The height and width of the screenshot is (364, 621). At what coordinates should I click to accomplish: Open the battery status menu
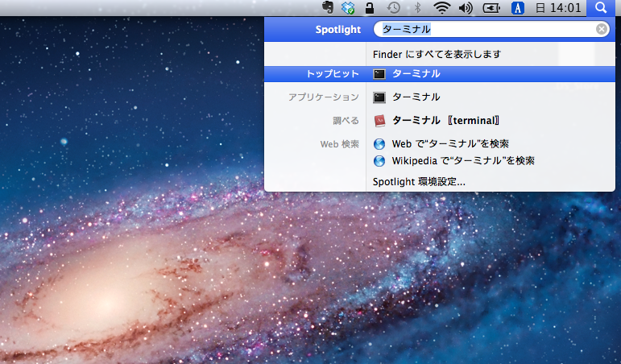click(491, 8)
